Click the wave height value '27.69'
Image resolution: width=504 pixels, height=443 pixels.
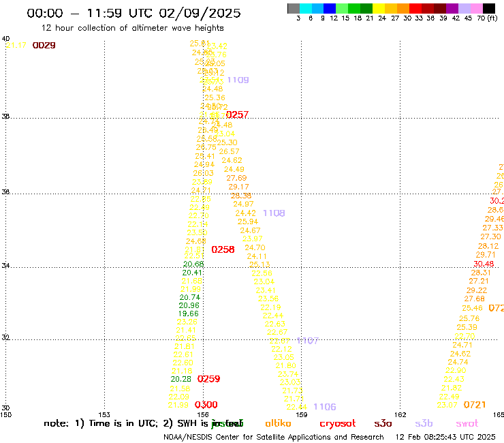click(236, 178)
